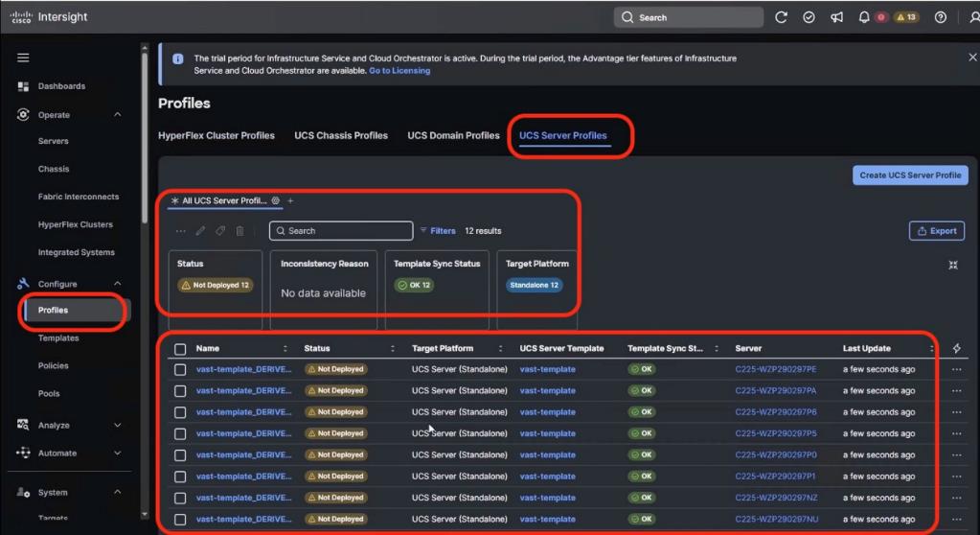Screen dimensions: 980x535
Task: Open row actions for server C225-WZP290297NU
Action: pos(956,520)
